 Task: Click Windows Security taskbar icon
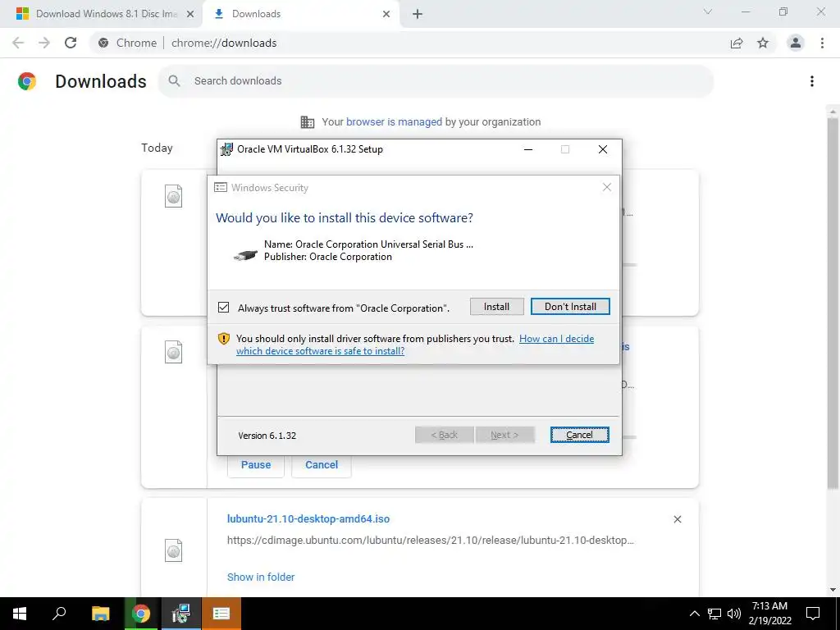(221, 614)
